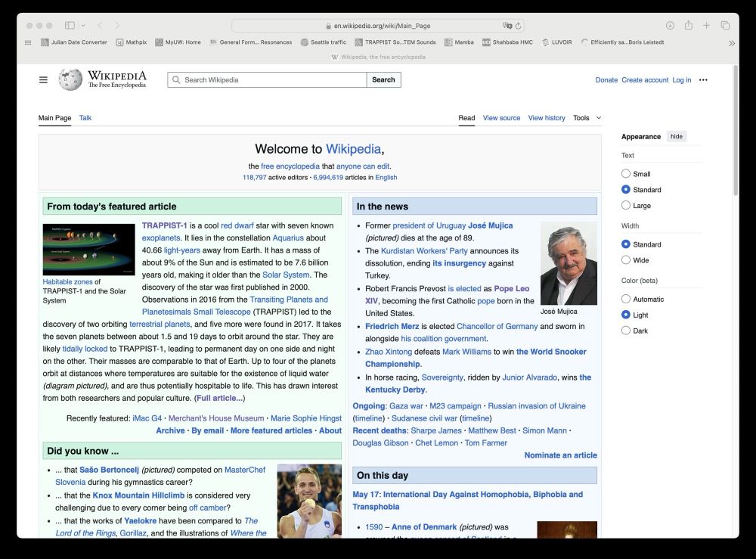Screen dimensions: 756x559
Task: Open the José Mujica portrait thumbnail
Action: tap(569, 263)
